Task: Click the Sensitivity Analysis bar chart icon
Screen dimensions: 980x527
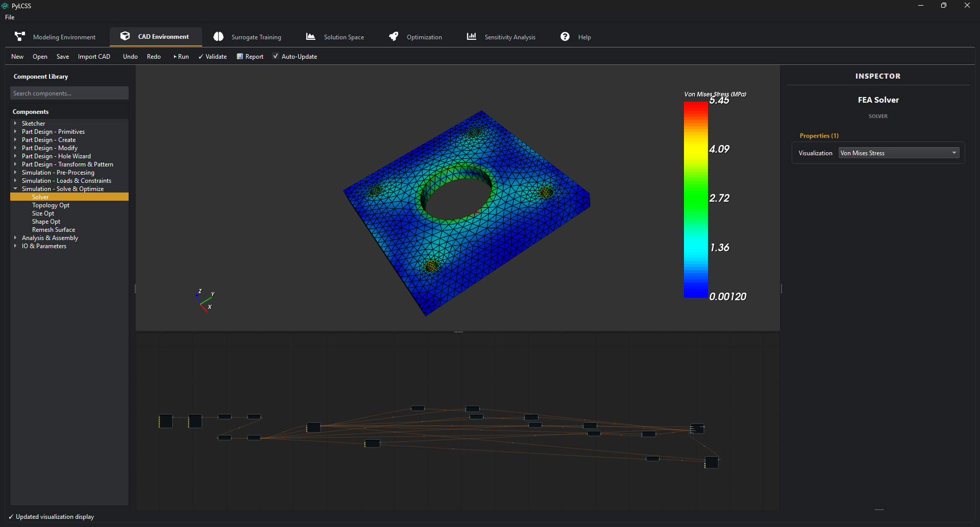Action: pyautogui.click(x=472, y=37)
